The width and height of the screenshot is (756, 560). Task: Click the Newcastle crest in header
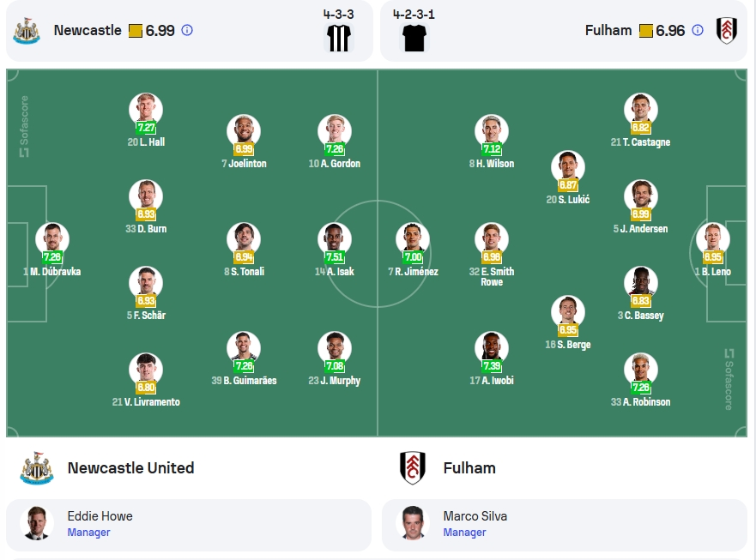27,31
